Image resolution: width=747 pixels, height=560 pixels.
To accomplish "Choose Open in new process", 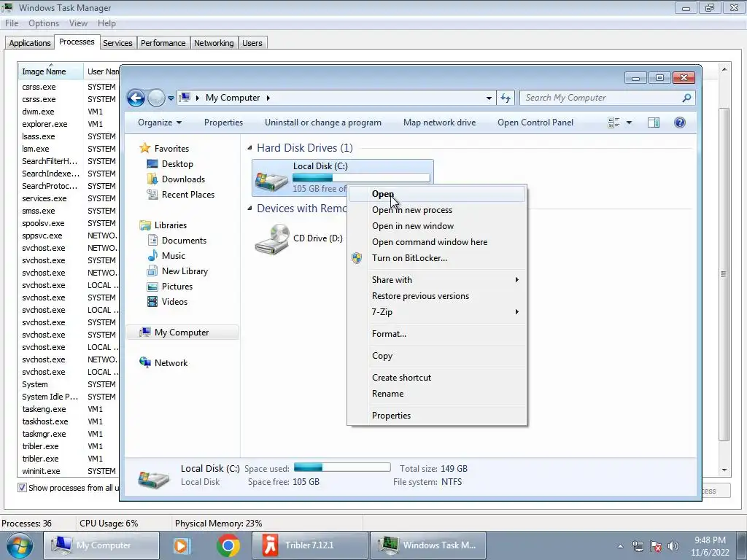I will click(437, 210).
